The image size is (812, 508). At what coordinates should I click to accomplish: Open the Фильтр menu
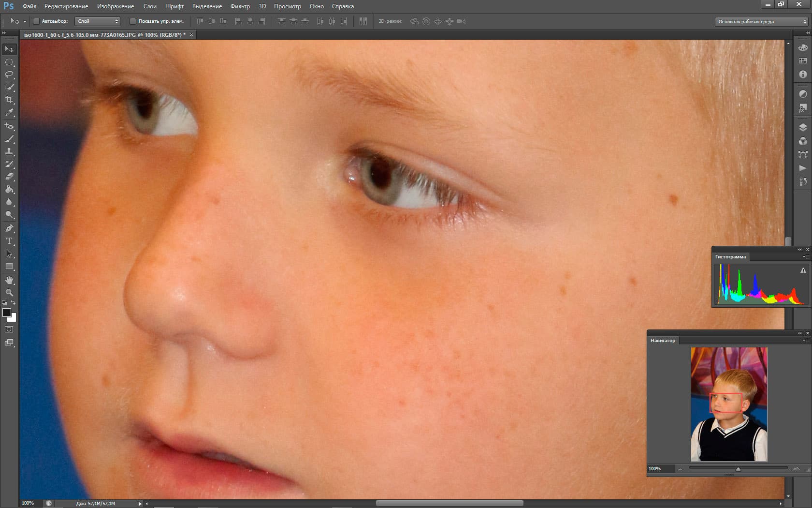(x=240, y=6)
